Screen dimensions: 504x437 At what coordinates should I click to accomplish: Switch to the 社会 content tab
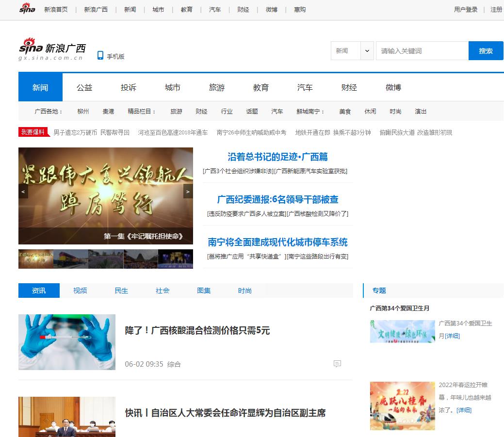click(163, 291)
